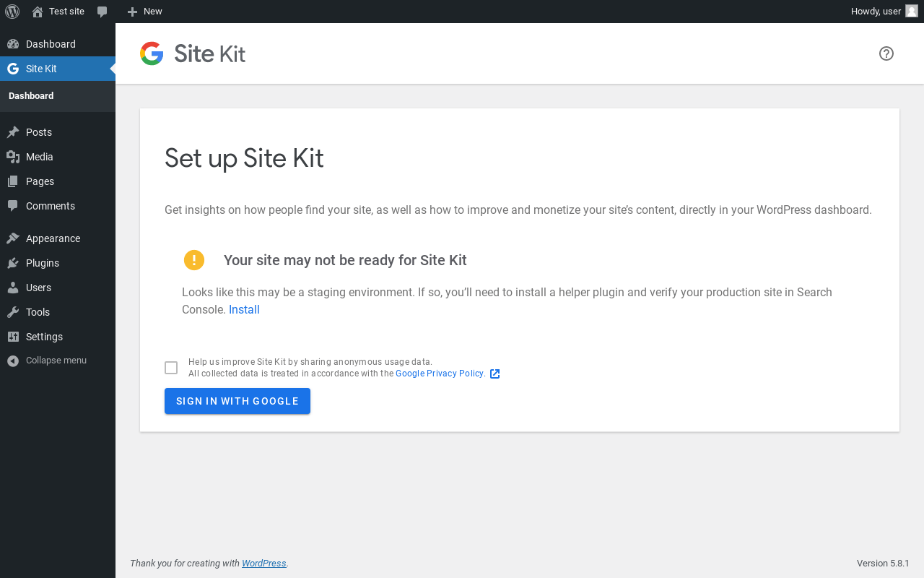Open the New content dropdown
Screen dimensions: 924x578
(x=144, y=12)
